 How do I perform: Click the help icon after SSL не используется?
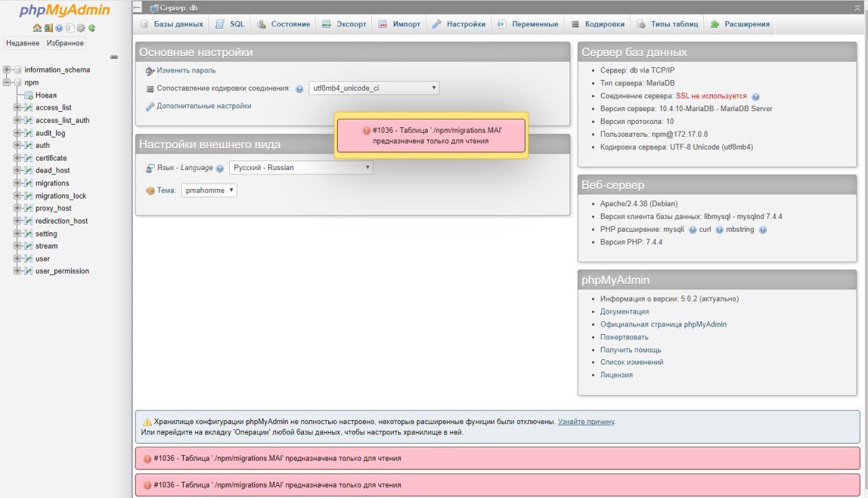tap(755, 97)
